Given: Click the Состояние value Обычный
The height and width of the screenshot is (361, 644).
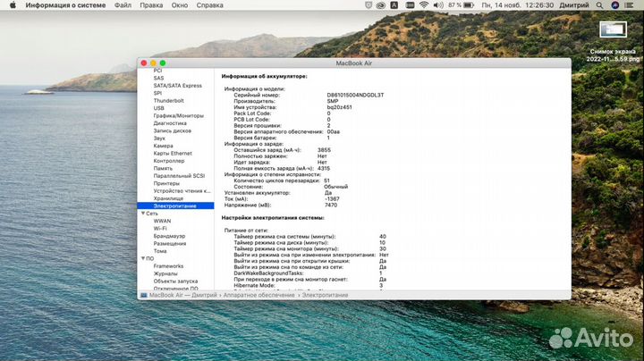Looking at the screenshot, I should tap(336, 186).
